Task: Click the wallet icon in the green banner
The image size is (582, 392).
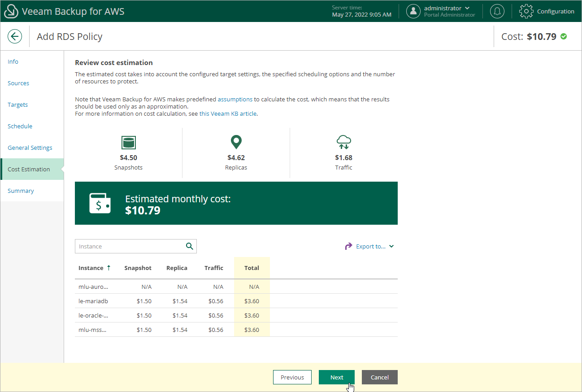Action: point(99,203)
